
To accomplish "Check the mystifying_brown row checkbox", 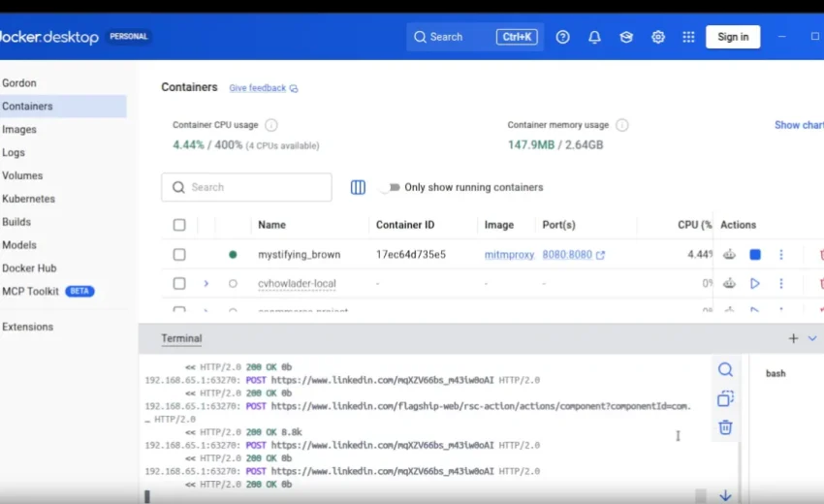I will (179, 254).
